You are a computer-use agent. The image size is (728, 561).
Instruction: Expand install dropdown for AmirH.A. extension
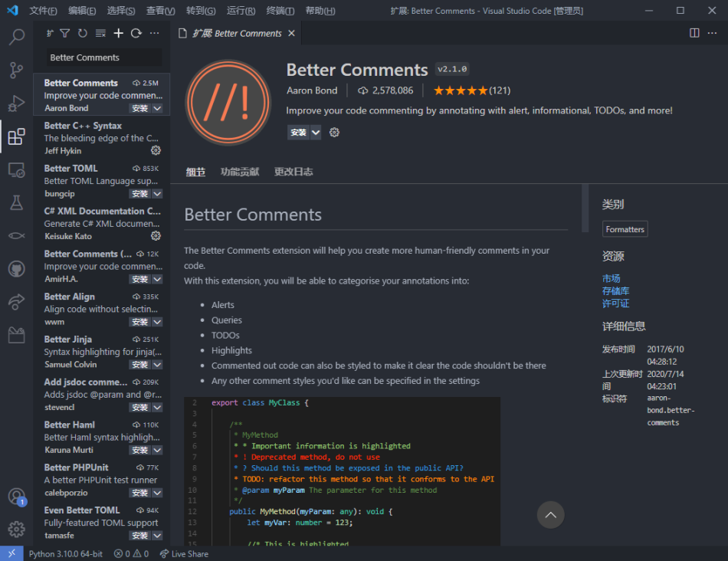point(157,279)
